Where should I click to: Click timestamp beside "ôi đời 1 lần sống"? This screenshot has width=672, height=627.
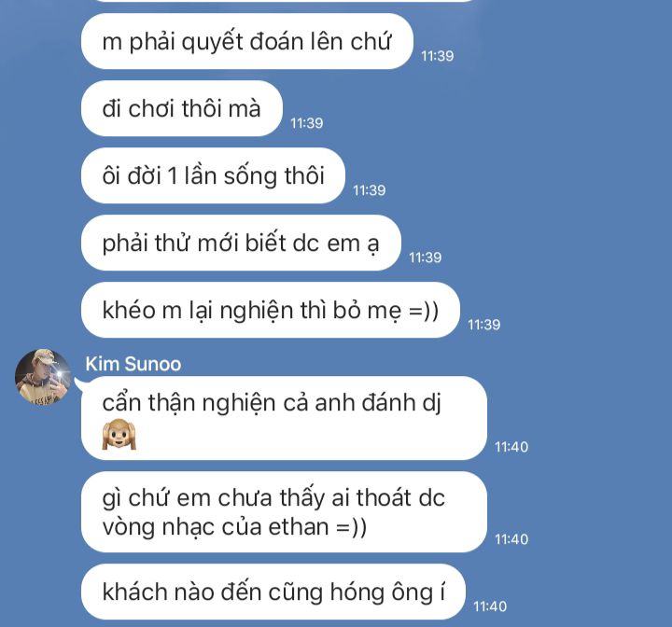[369, 190]
